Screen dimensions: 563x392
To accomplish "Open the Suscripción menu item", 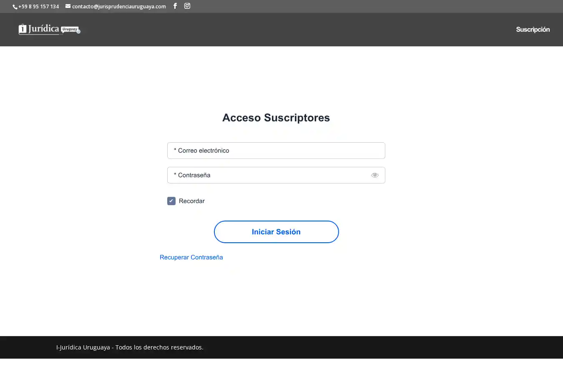I will click(x=533, y=30).
